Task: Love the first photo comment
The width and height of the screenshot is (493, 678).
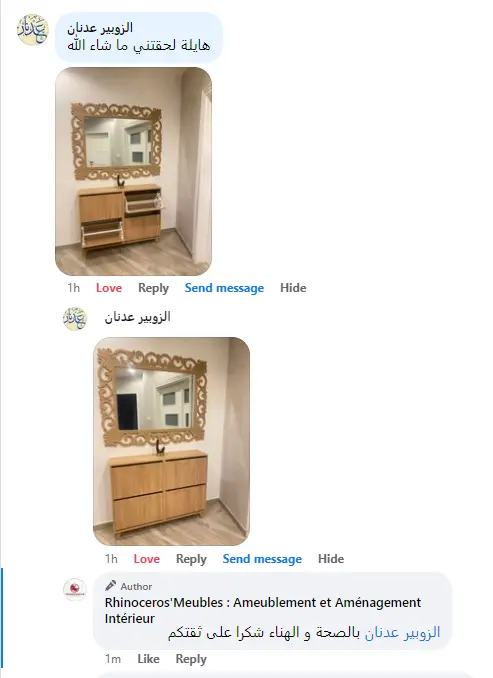Action: pos(109,288)
